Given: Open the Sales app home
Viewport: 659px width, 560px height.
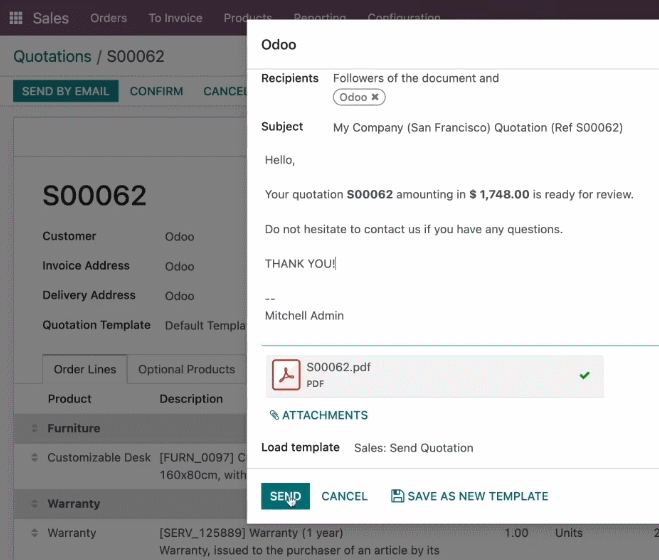Looking at the screenshot, I should (x=50, y=18).
